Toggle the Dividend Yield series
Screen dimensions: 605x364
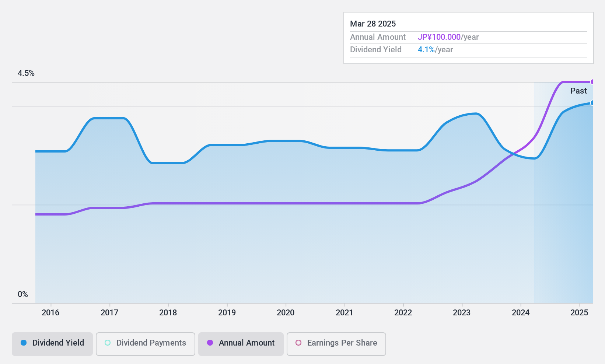pyautogui.click(x=52, y=344)
